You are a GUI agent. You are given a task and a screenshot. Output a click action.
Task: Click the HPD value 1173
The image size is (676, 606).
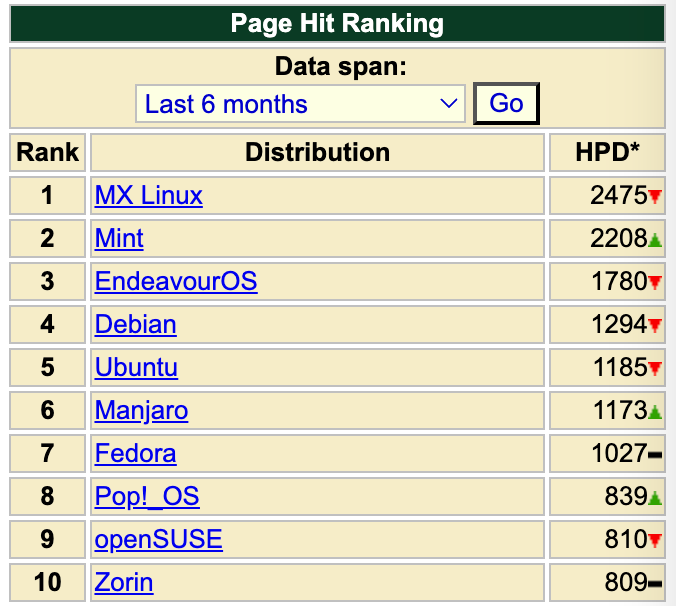[x=620, y=410]
